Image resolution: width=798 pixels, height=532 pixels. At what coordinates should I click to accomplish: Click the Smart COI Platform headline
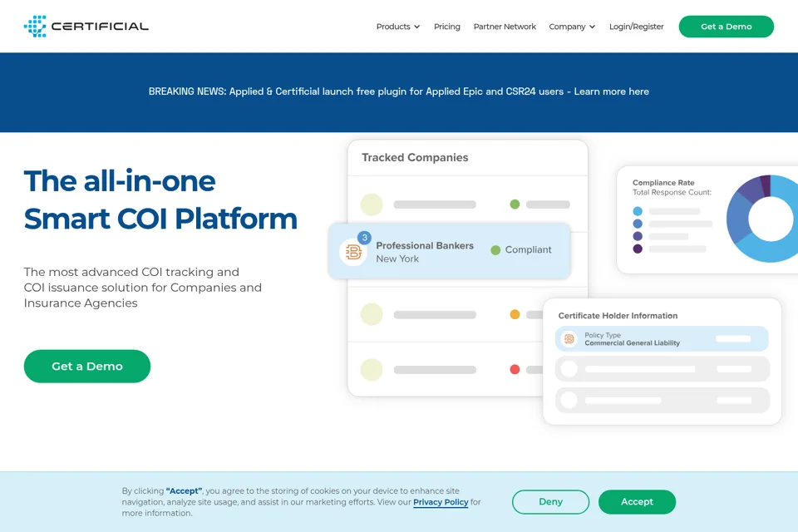[x=160, y=219]
